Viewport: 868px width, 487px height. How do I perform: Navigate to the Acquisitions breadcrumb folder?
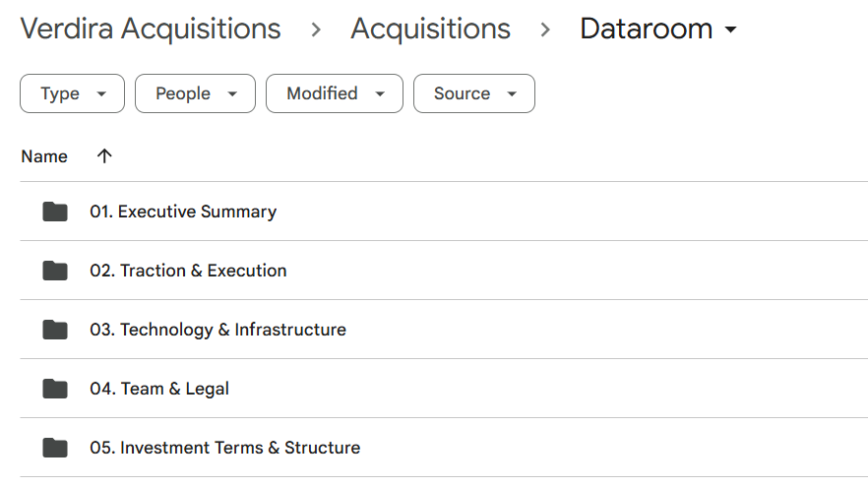(x=430, y=30)
